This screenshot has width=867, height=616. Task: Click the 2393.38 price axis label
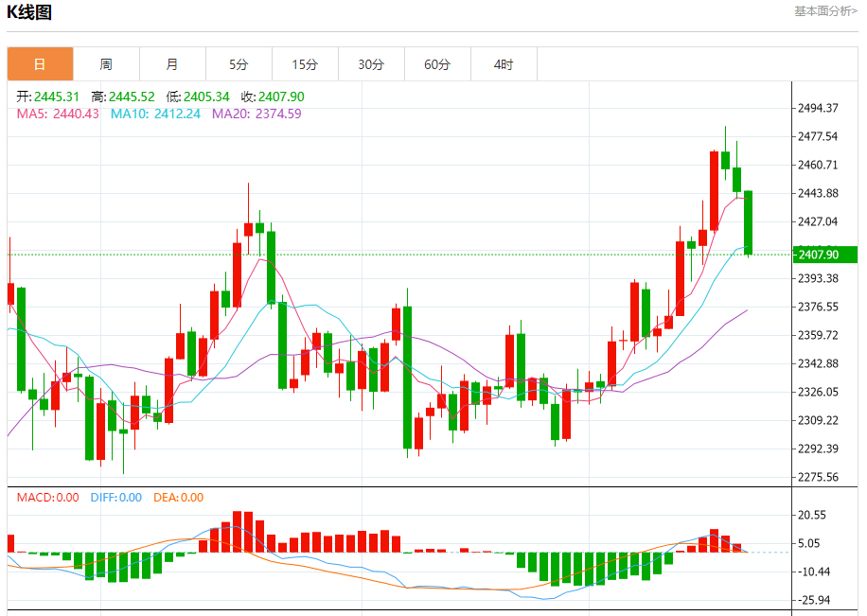click(x=818, y=279)
